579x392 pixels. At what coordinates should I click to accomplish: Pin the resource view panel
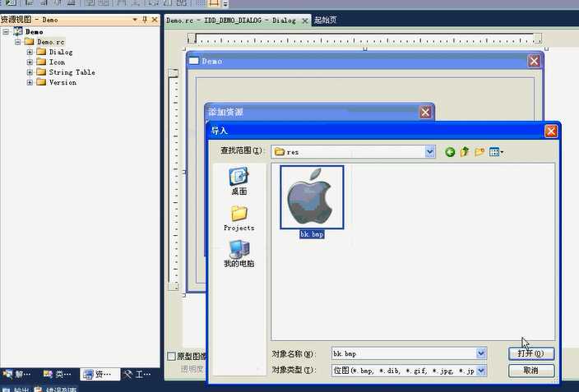pyautogui.click(x=145, y=20)
